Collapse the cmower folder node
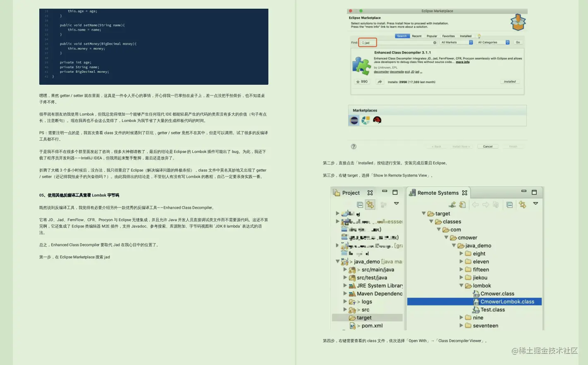Screen dimensions: 588x365 pos(446,238)
